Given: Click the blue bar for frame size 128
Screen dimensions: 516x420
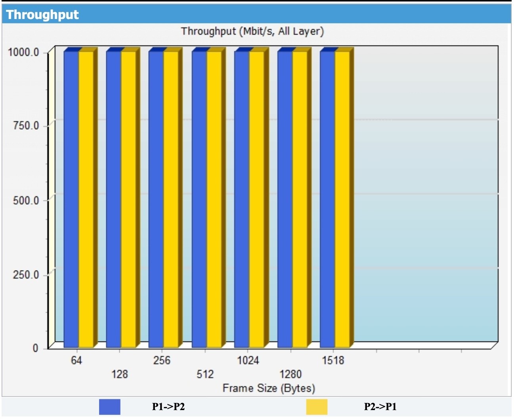Looking at the screenshot, I should [x=114, y=199].
